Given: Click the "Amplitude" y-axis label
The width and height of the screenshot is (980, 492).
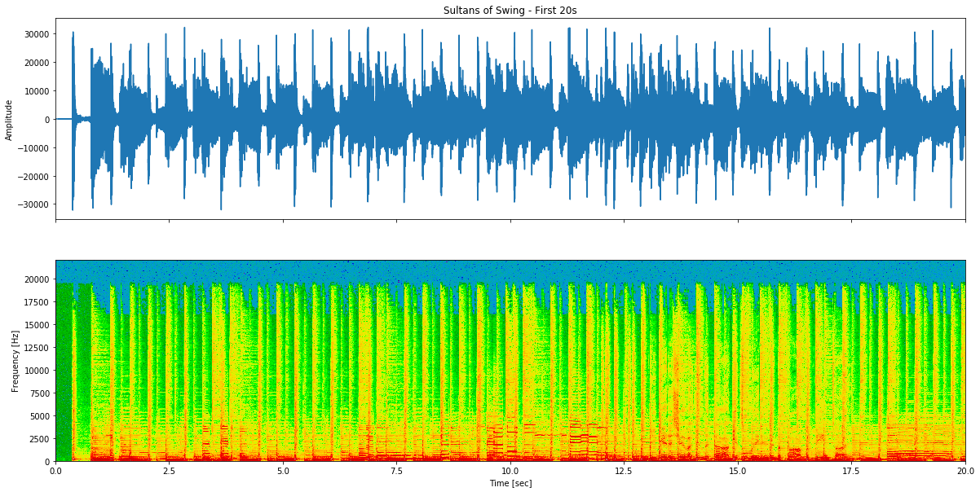Looking at the screenshot, I should click(x=9, y=120).
